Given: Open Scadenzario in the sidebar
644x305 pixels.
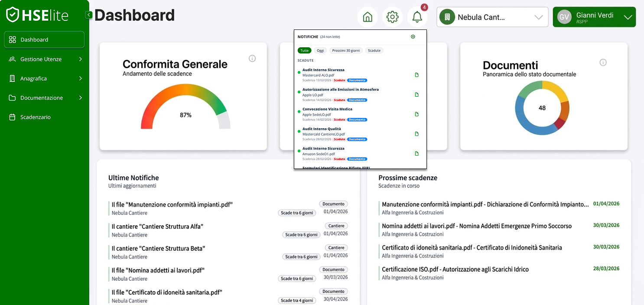Looking at the screenshot, I should click(36, 117).
